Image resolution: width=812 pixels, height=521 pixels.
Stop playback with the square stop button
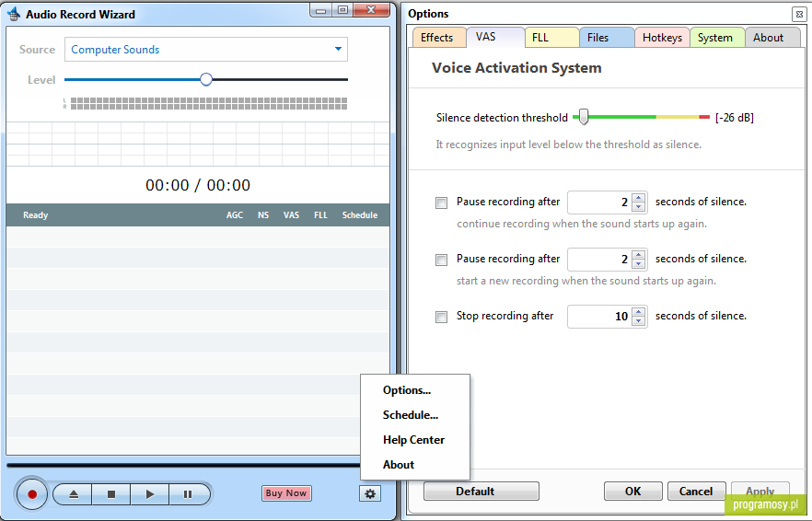tap(110, 494)
